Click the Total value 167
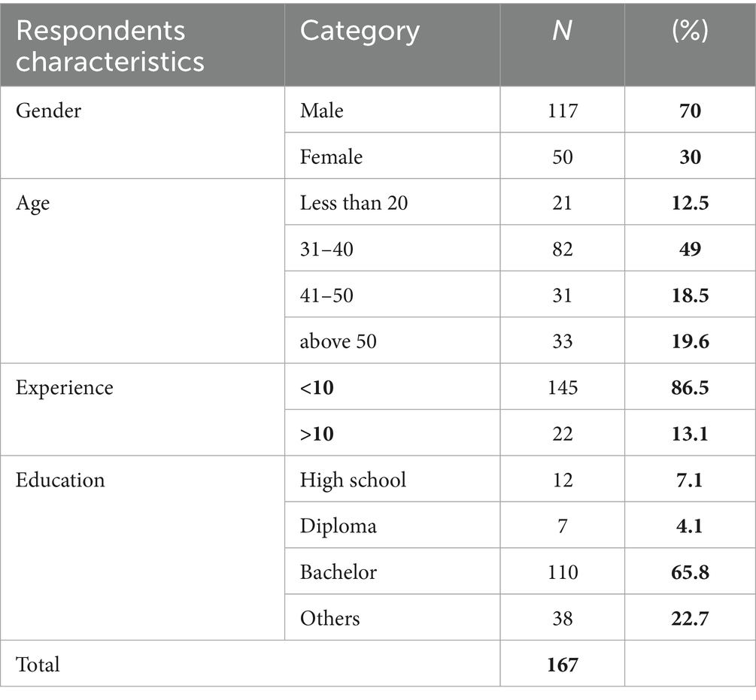Viewport: 756px width, 700px height. point(562,665)
